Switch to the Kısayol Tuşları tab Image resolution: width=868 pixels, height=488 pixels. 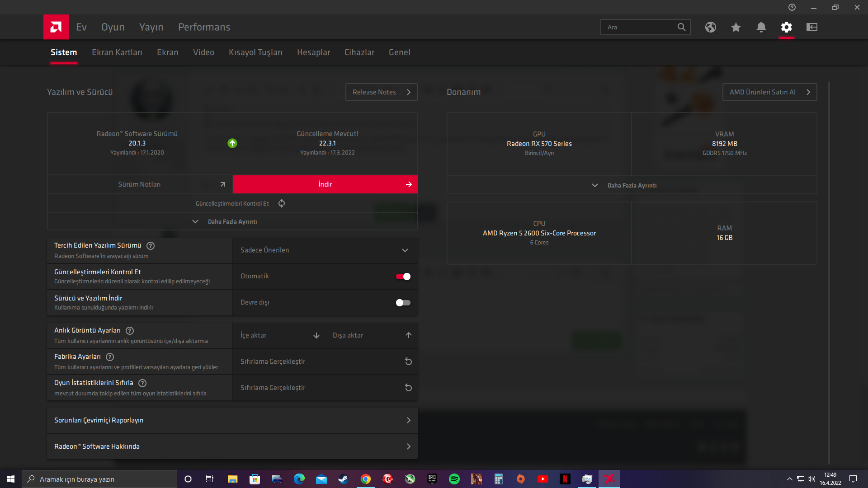pos(255,52)
